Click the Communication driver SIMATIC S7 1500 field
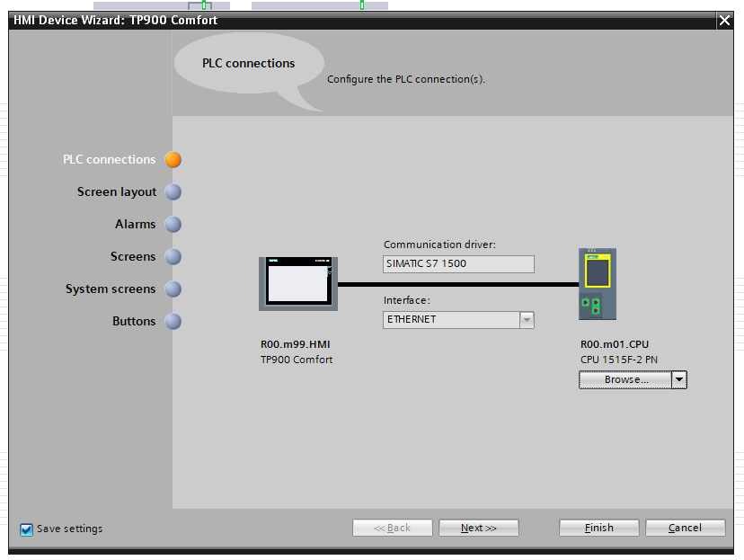This screenshot has height=560, width=744. click(458, 264)
